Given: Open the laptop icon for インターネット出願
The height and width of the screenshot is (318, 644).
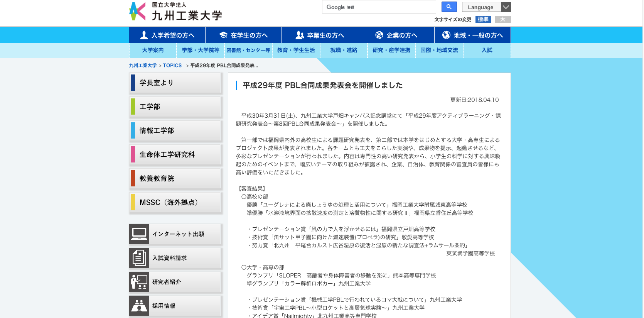Looking at the screenshot, I should click(139, 234).
